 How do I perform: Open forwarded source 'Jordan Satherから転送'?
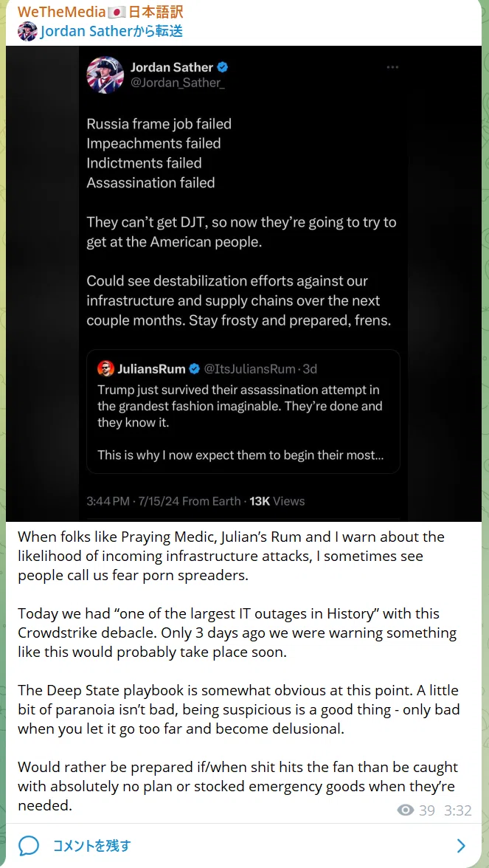tap(111, 32)
